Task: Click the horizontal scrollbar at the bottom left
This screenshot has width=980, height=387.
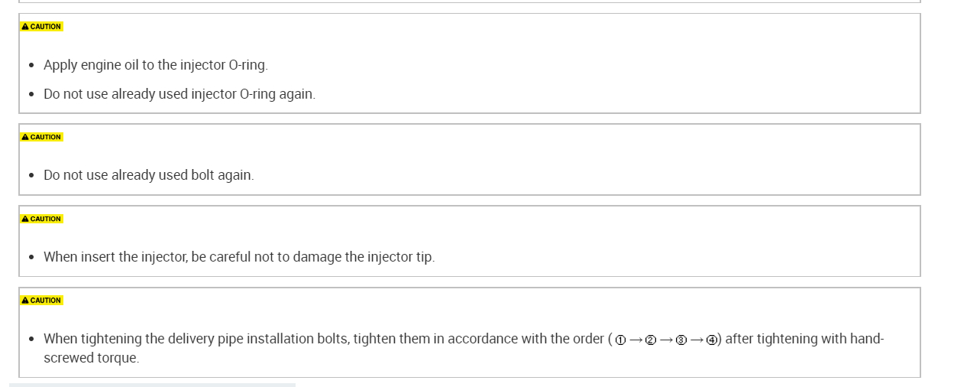Action: pos(152,385)
